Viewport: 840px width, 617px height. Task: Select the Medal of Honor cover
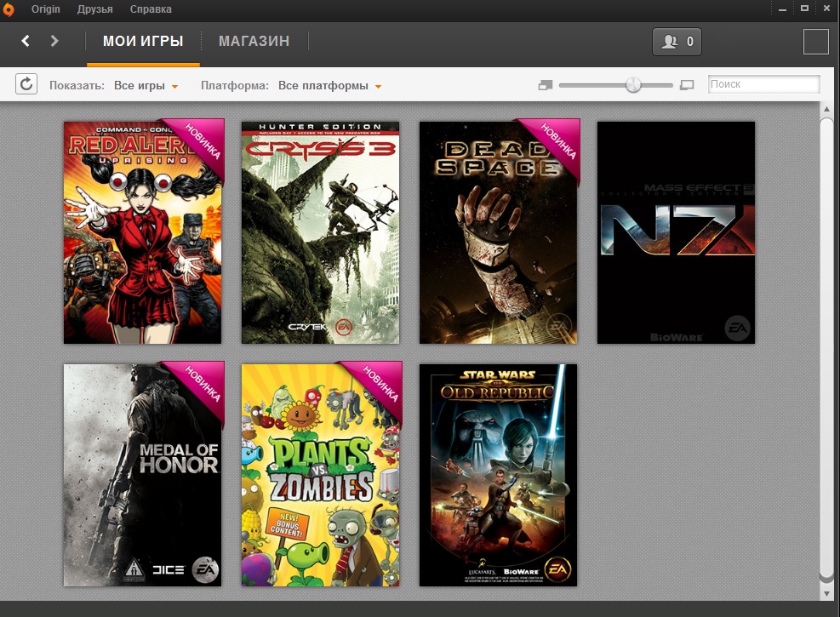tap(142, 475)
